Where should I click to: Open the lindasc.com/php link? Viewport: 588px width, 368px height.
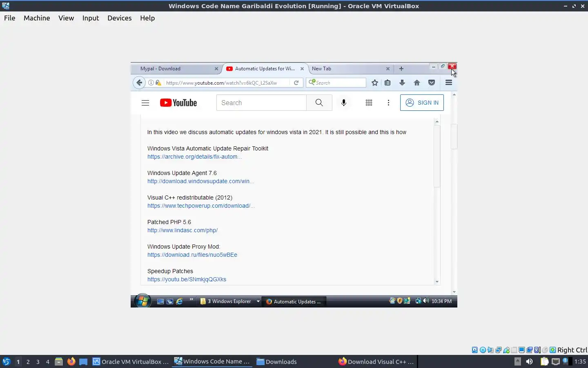point(183,230)
